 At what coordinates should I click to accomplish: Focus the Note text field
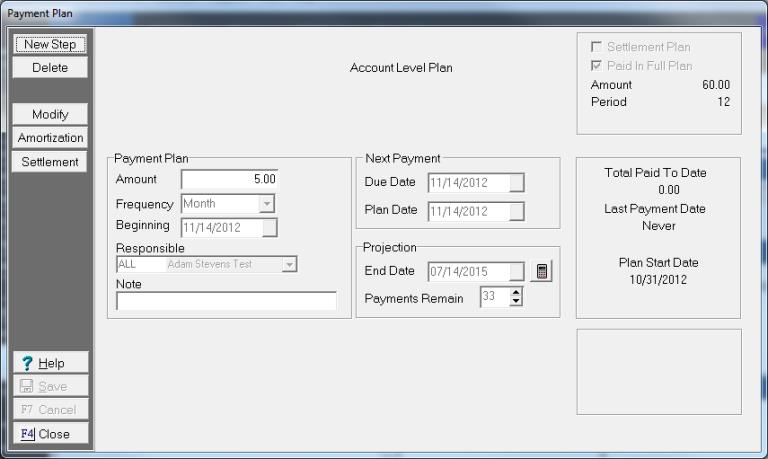coord(226,301)
